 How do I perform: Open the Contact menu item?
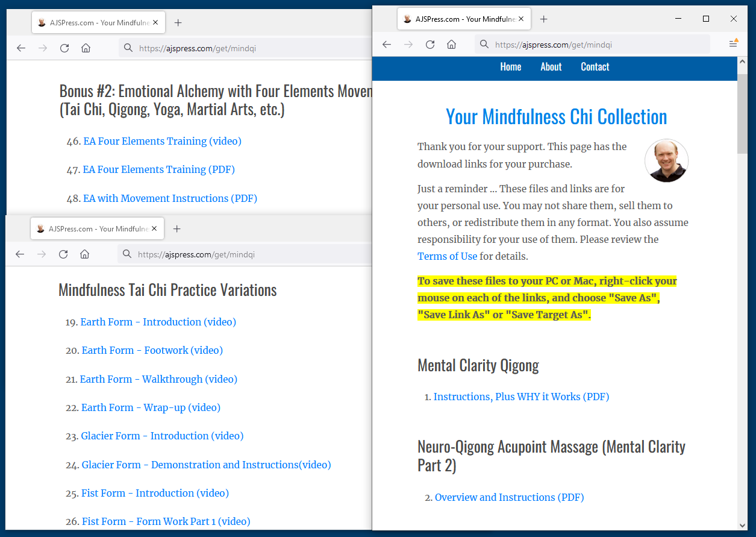click(595, 67)
